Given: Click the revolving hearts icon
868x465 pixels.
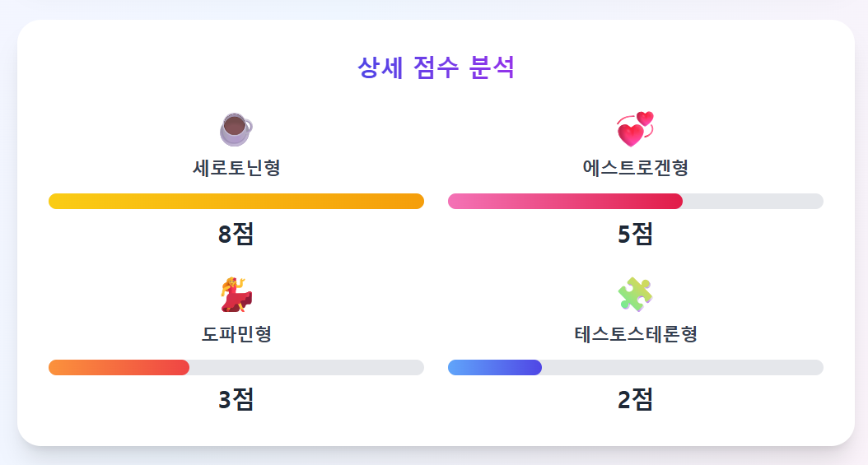Looking at the screenshot, I should [x=635, y=129].
